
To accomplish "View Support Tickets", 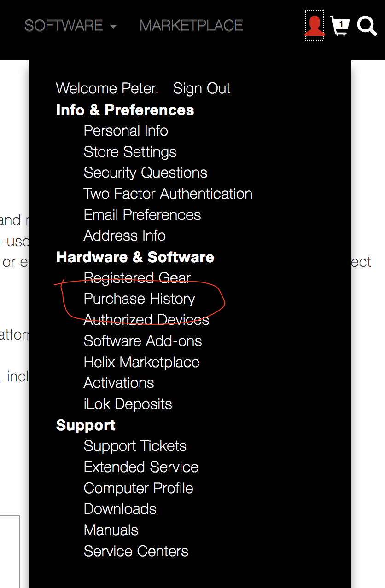I will point(135,446).
